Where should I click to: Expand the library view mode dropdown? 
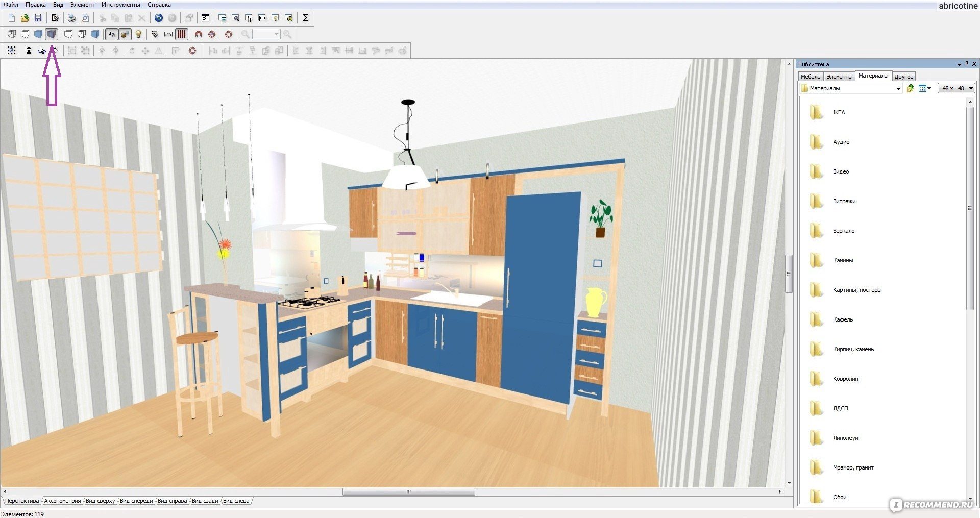coord(929,89)
